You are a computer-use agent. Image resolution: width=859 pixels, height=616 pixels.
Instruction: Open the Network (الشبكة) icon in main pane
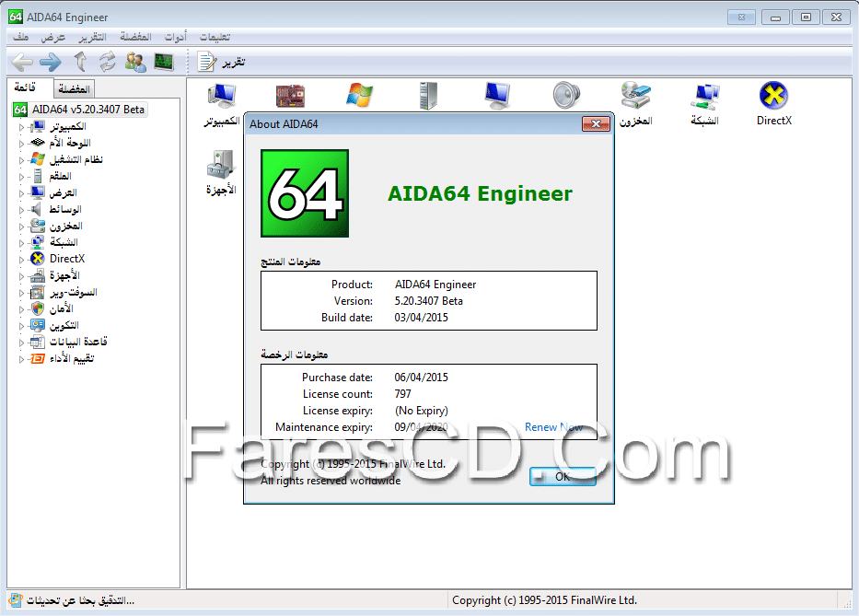click(x=704, y=104)
